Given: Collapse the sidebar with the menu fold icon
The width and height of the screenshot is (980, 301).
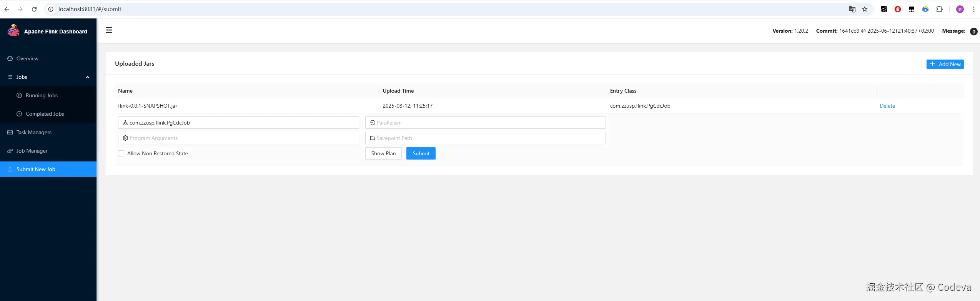Looking at the screenshot, I should pyautogui.click(x=109, y=30).
